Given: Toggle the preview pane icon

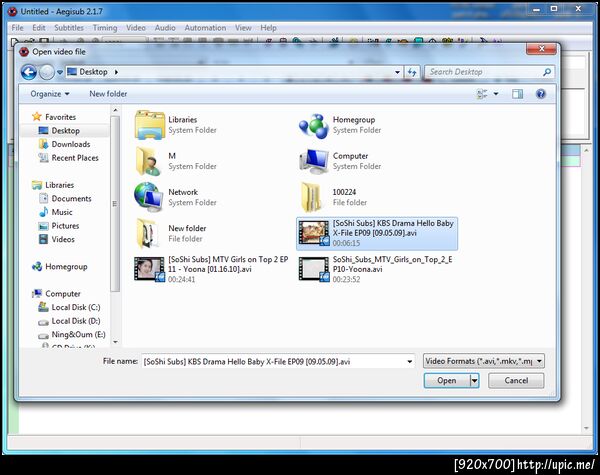Looking at the screenshot, I should [x=517, y=94].
